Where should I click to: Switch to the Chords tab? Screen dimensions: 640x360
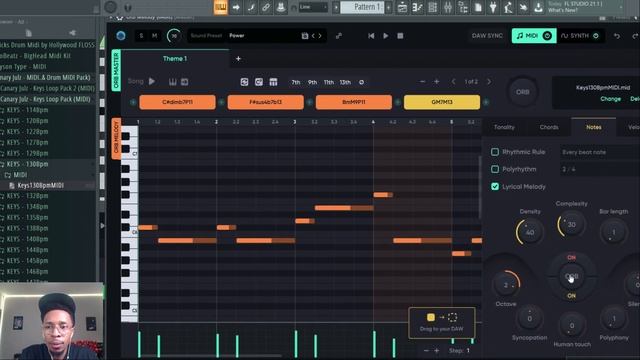pyautogui.click(x=549, y=127)
